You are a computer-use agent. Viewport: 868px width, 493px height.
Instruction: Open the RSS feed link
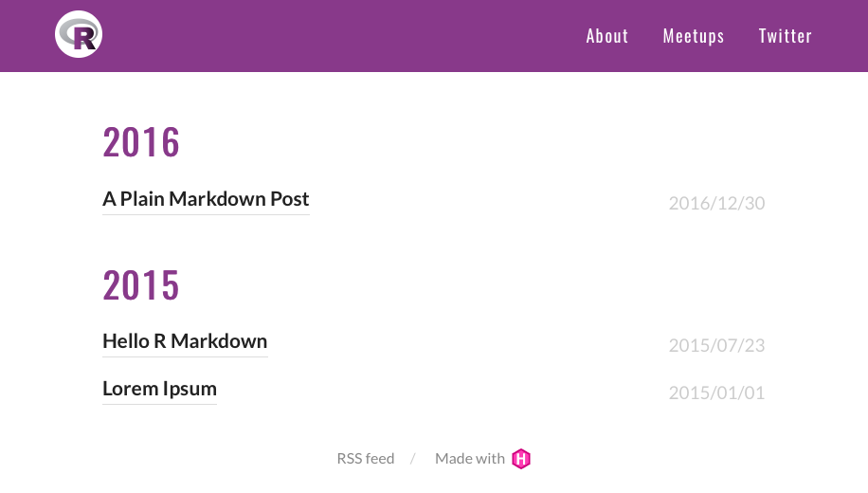365,459
